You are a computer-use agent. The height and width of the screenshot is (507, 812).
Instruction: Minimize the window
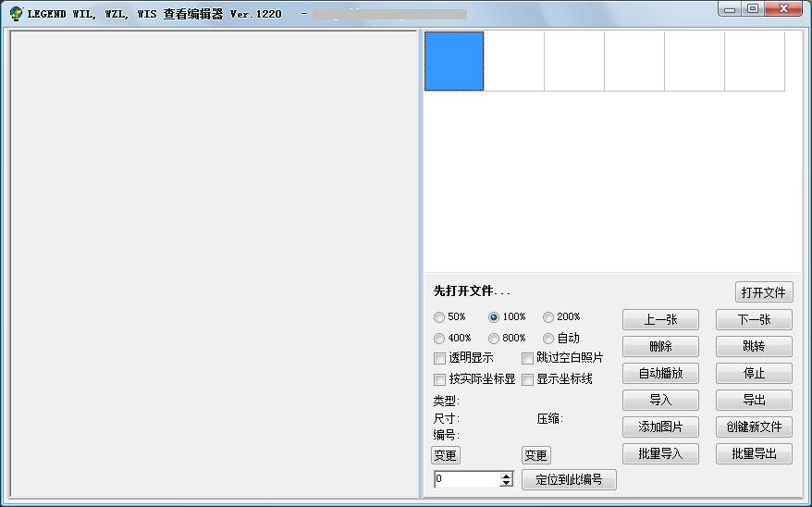pyautogui.click(x=731, y=9)
